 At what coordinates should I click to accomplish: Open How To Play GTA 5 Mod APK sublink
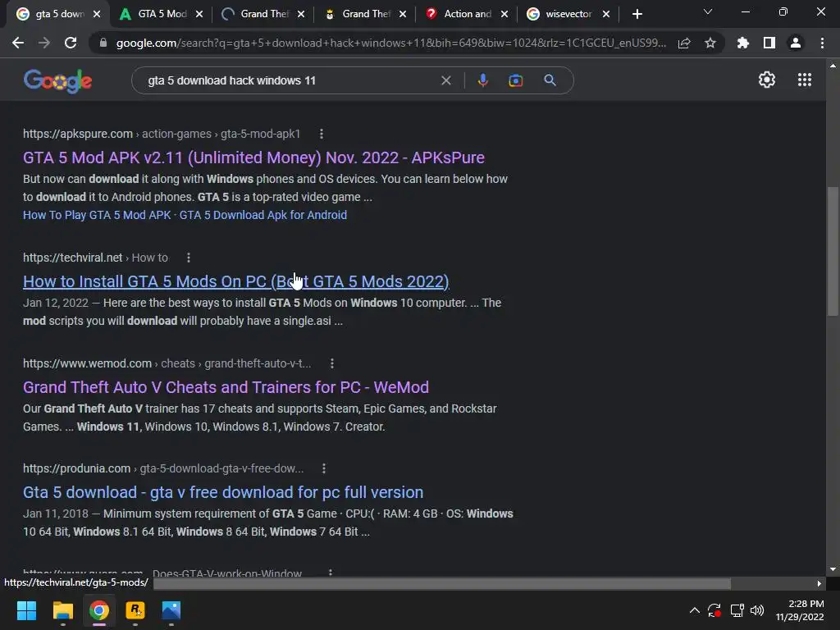click(97, 215)
